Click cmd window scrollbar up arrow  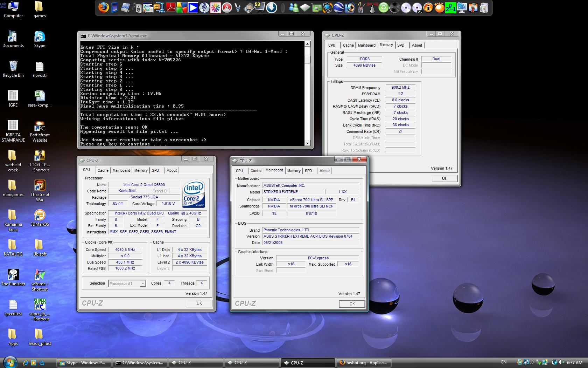coord(307,44)
